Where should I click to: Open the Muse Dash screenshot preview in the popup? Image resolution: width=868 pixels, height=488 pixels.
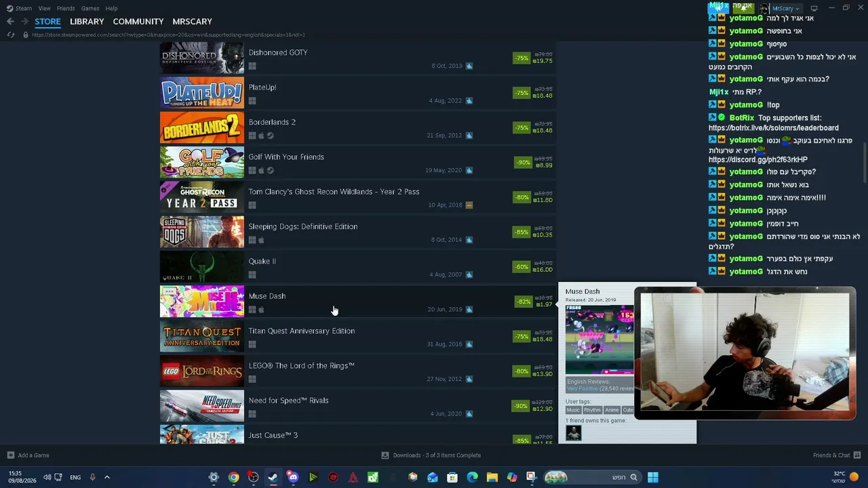coord(599,340)
